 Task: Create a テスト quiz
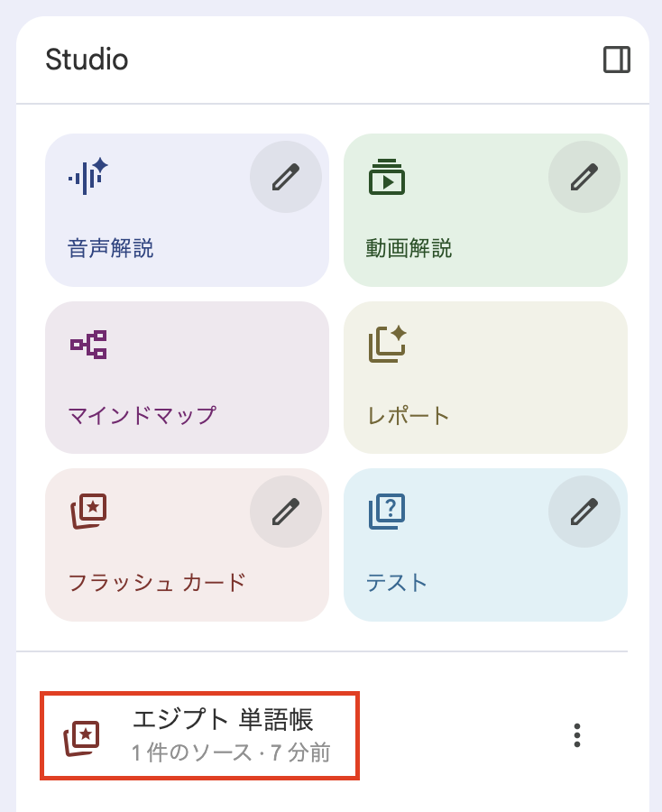click(x=397, y=582)
